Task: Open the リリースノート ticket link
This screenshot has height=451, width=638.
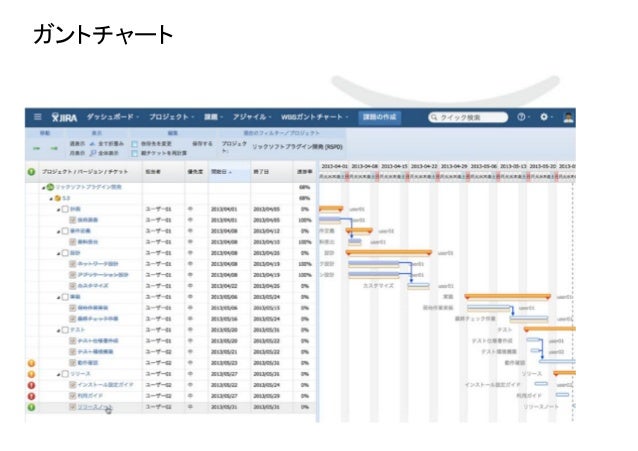Action: [x=95, y=407]
